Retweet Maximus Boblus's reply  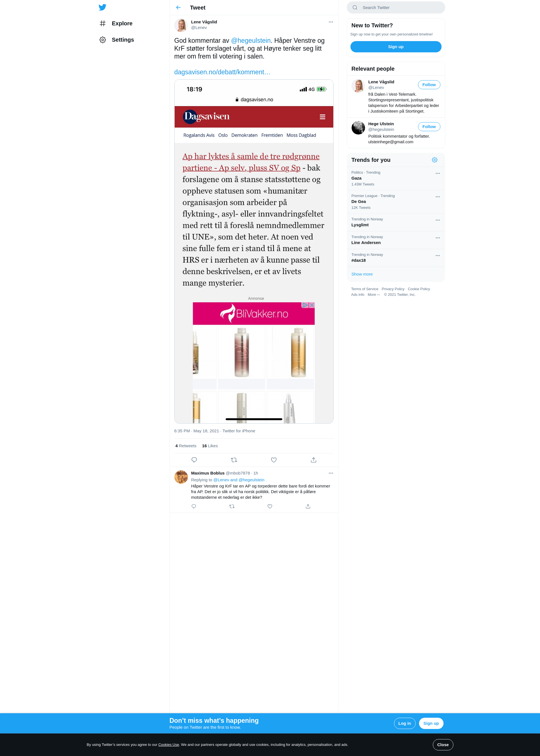232,506
